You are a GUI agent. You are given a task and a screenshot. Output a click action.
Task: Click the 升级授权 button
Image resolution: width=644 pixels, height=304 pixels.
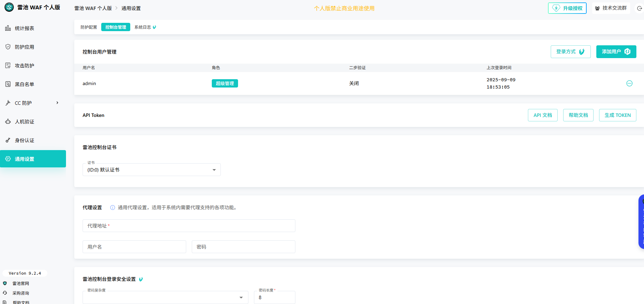click(567, 8)
